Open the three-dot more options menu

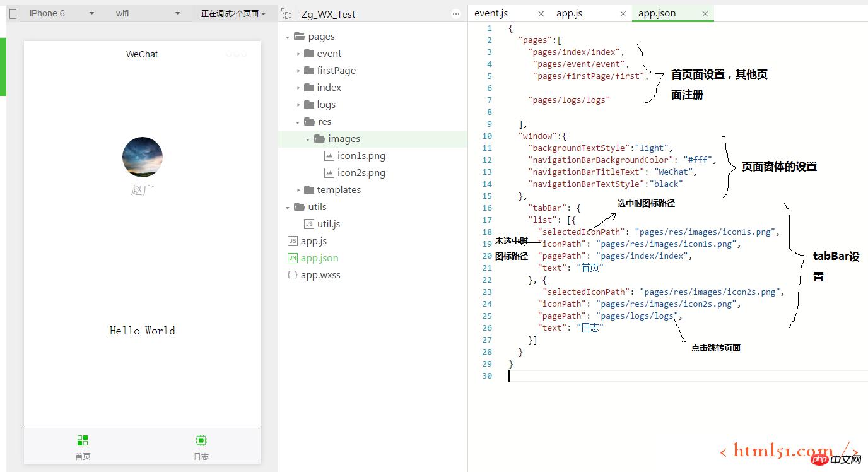(456, 14)
